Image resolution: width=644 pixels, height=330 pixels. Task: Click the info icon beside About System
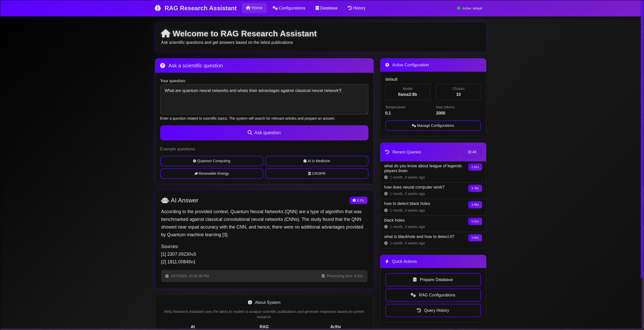pyautogui.click(x=250, y=302)
